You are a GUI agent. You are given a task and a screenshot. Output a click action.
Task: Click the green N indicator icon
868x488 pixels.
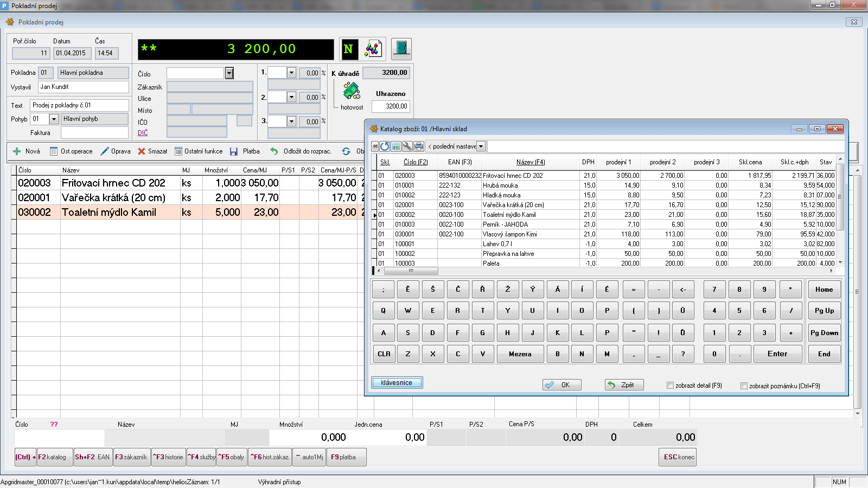pos(348,49)
